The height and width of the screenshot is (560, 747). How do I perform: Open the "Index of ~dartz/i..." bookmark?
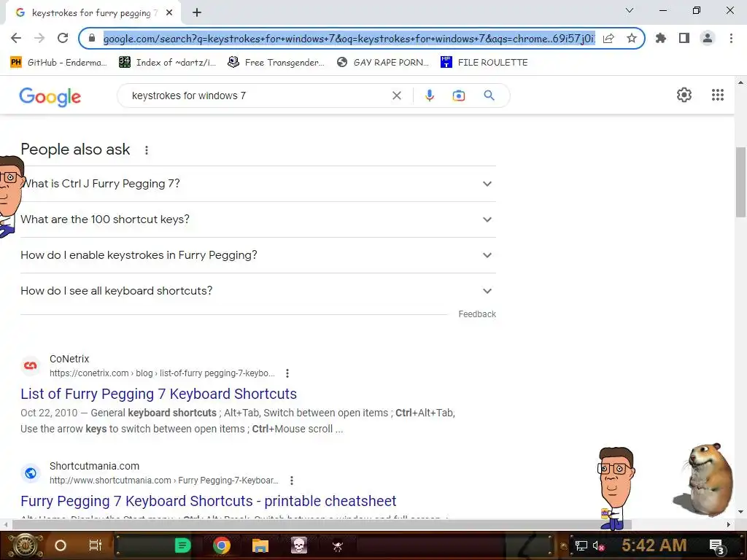coord(168,63)
